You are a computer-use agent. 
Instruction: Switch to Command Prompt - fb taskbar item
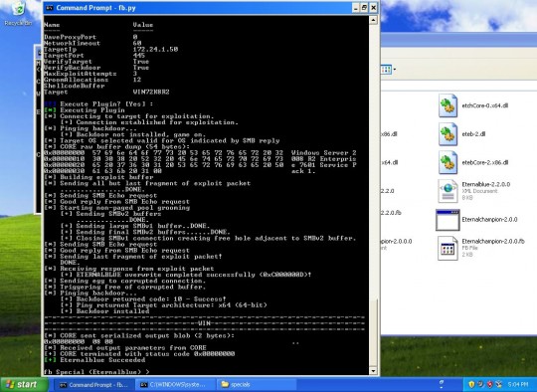pos(93,385)
